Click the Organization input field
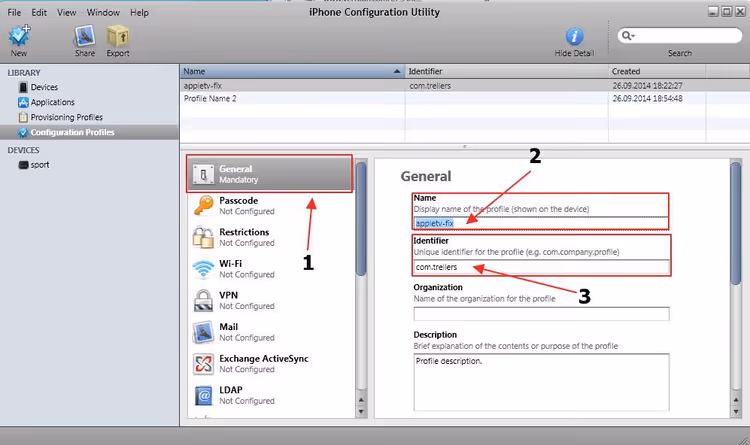750x445 pixels. 541,314
